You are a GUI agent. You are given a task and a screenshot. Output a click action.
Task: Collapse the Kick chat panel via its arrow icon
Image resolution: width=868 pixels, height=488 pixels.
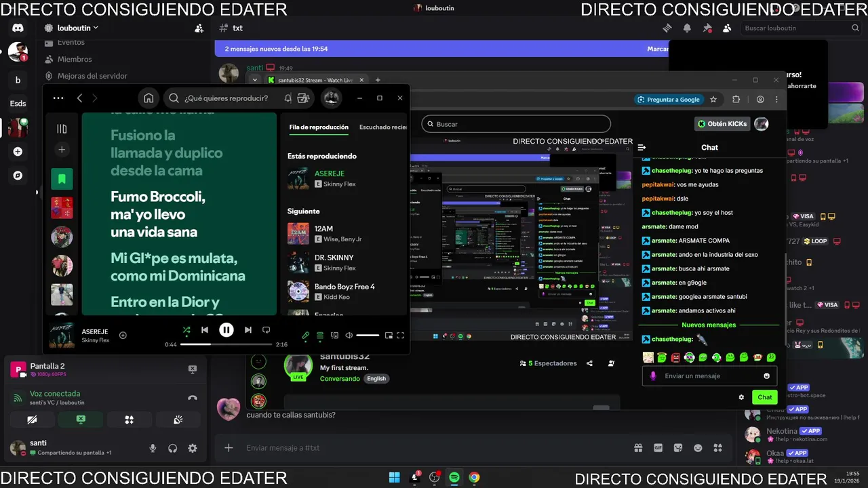[642, 147]
